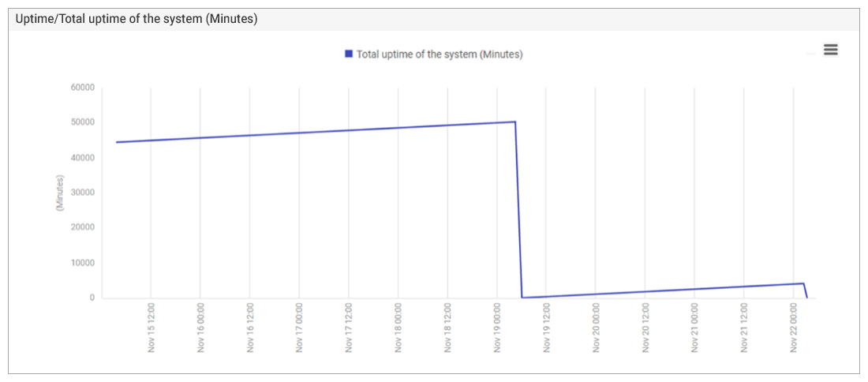Click the line endpoint at zero on the far right
Image resolution: width=868 pixels, height=382 pixels.
click(x=807, y=298)
